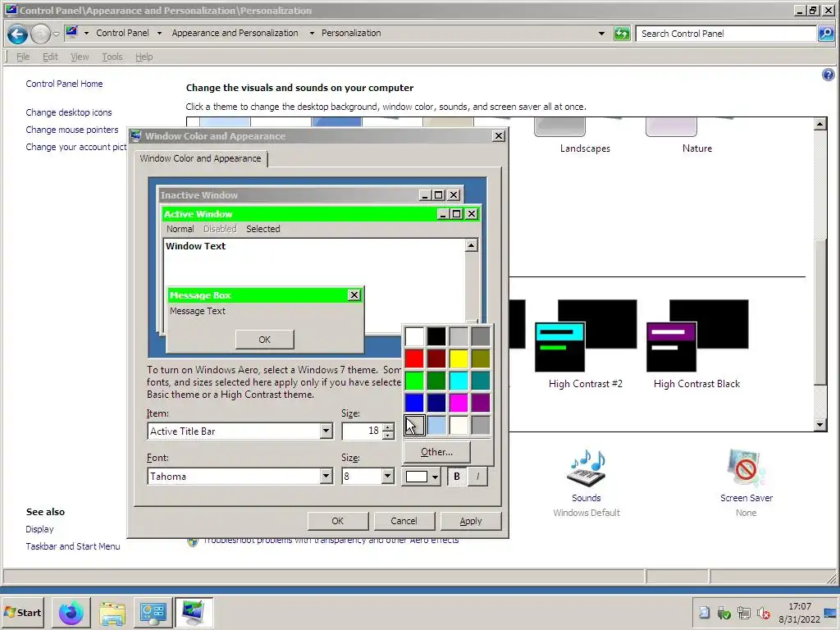Open the font color dropdown button
Viewport: 840px width, 630px height.
421,477
